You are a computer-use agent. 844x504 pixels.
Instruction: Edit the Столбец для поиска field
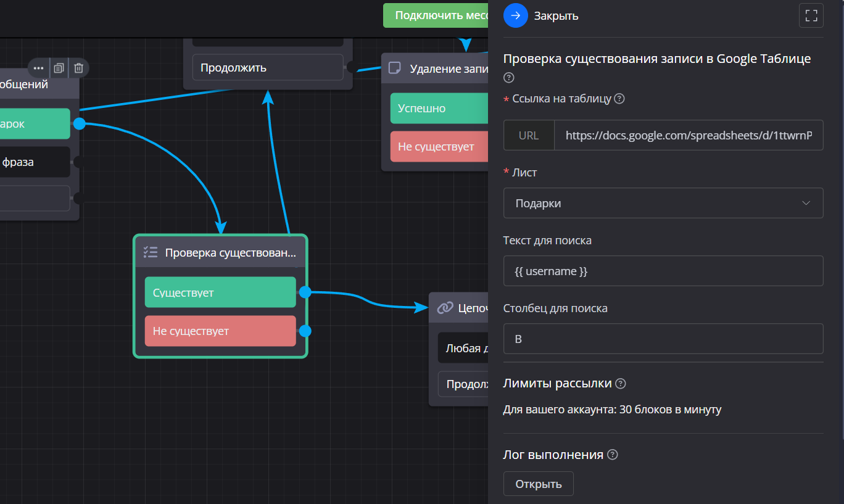pyautogui.click(x=663, y=339)
